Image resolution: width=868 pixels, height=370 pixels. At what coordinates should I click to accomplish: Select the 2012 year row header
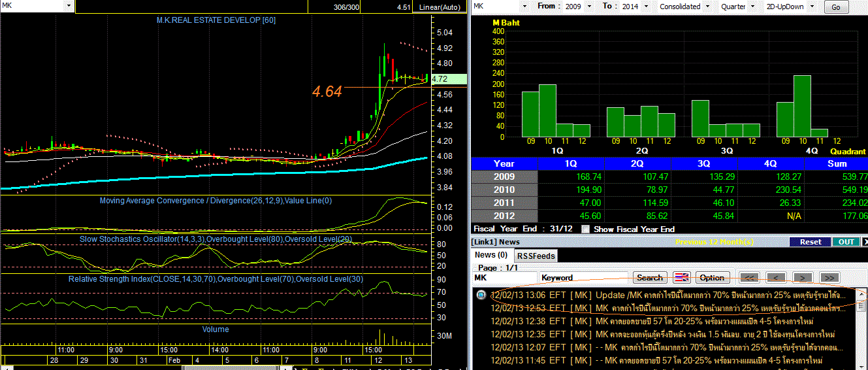(x=504, y=216)
